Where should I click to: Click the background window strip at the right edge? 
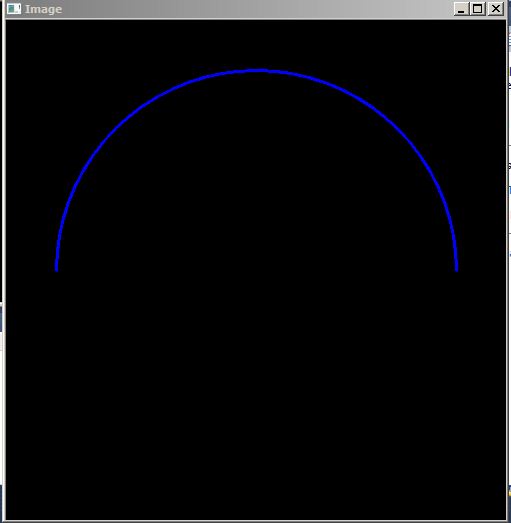click(509, 260)
